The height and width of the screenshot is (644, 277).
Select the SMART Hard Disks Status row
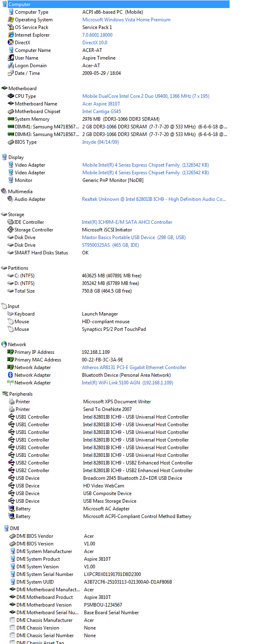41,253
